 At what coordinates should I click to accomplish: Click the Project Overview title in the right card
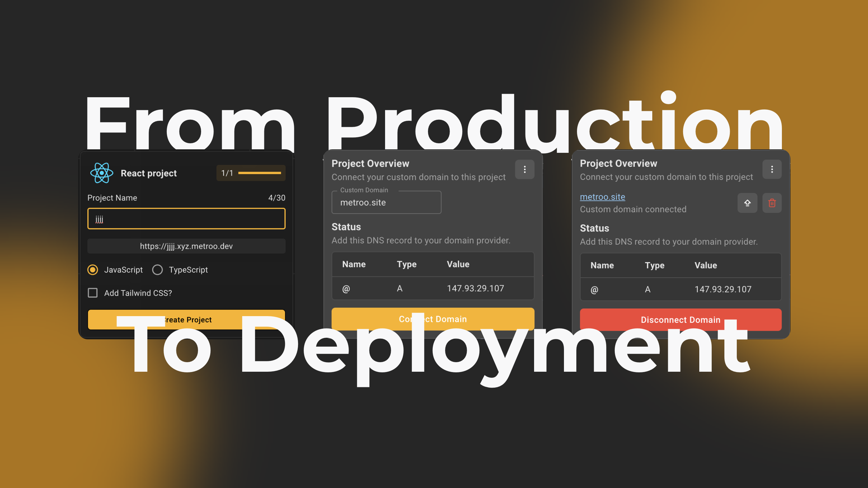(x=618, y=163)
